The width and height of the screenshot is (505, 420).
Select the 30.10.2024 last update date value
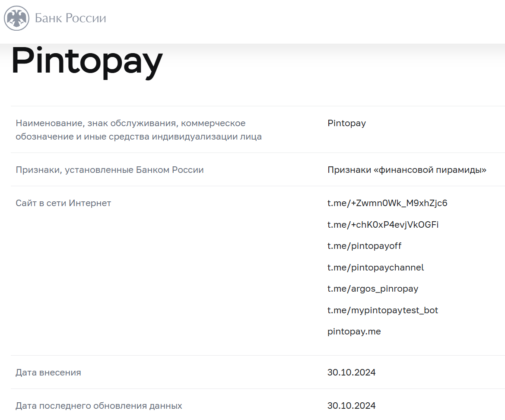[x=351, y=406]
